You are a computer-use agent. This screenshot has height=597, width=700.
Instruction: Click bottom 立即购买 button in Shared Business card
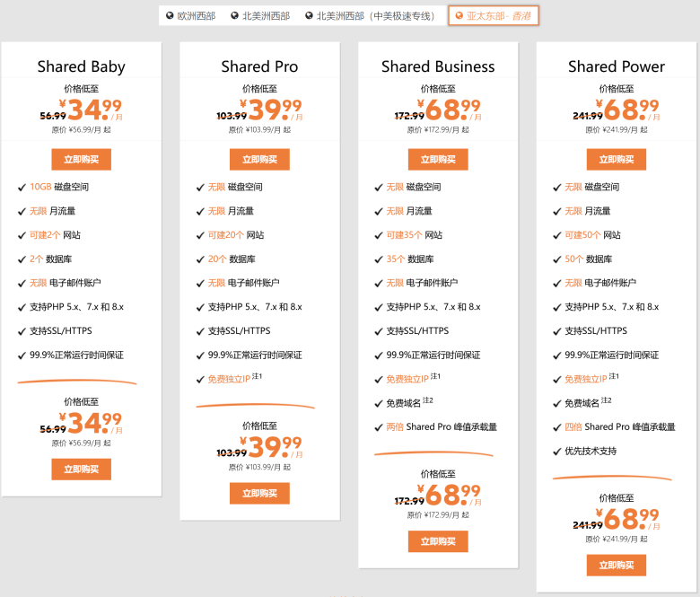pyautogui.click(x=438, y=541)
